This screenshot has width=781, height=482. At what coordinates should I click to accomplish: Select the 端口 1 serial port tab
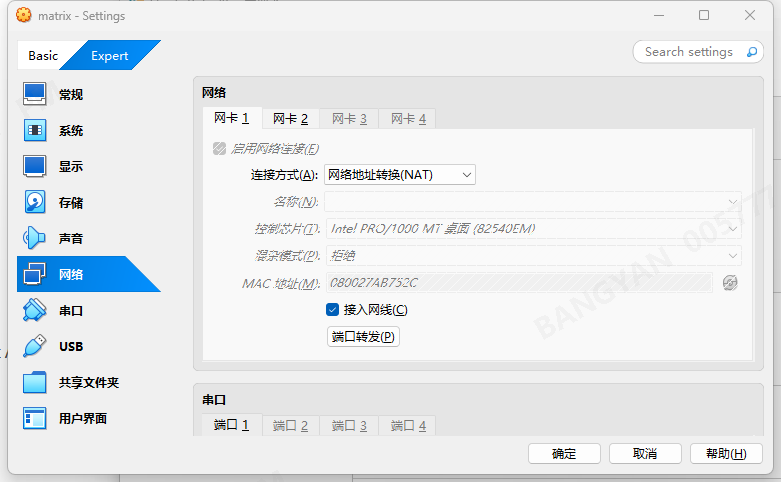232,425
